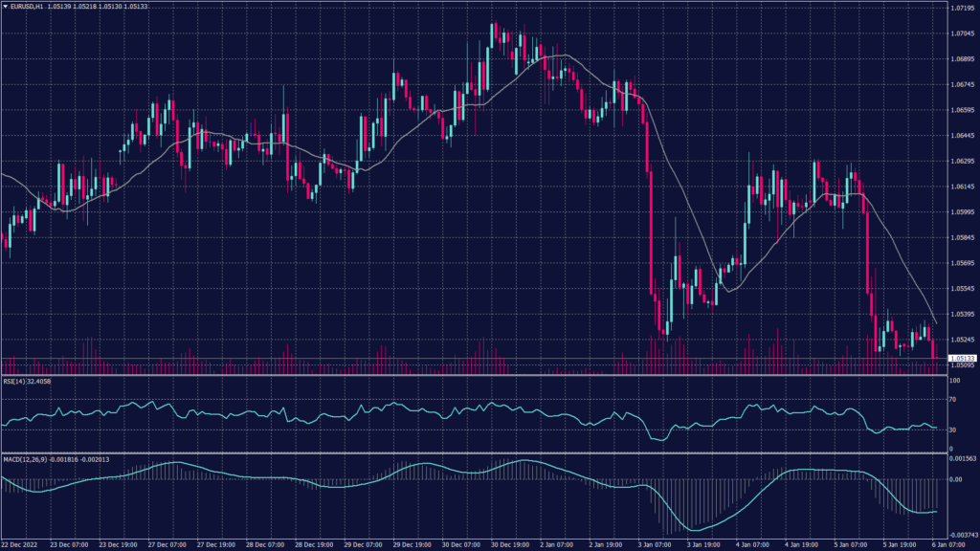The width and height of the screenshot is (980, 551).
Task: Click the current price tag 1.05133
Action: pos(960,359)
